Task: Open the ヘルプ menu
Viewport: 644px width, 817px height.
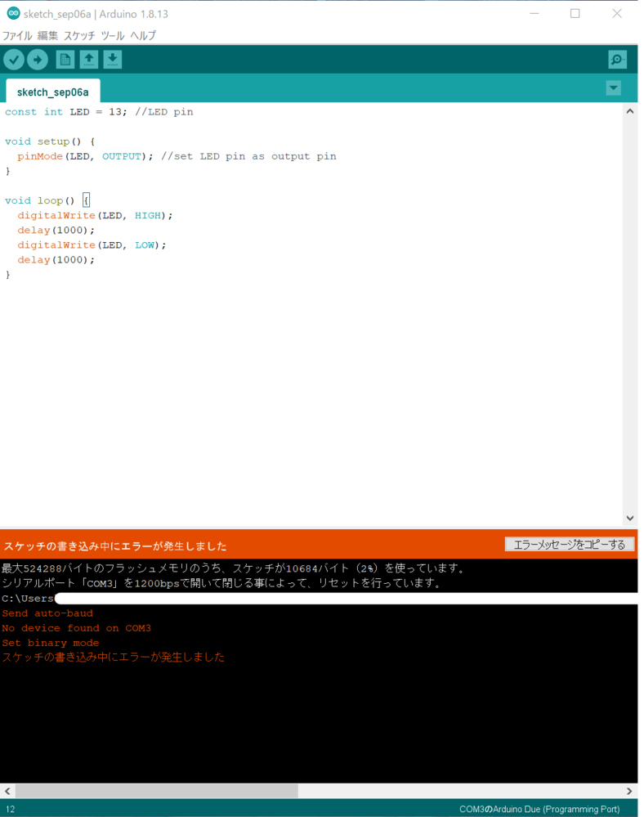Action: click(x=143, y=36)
